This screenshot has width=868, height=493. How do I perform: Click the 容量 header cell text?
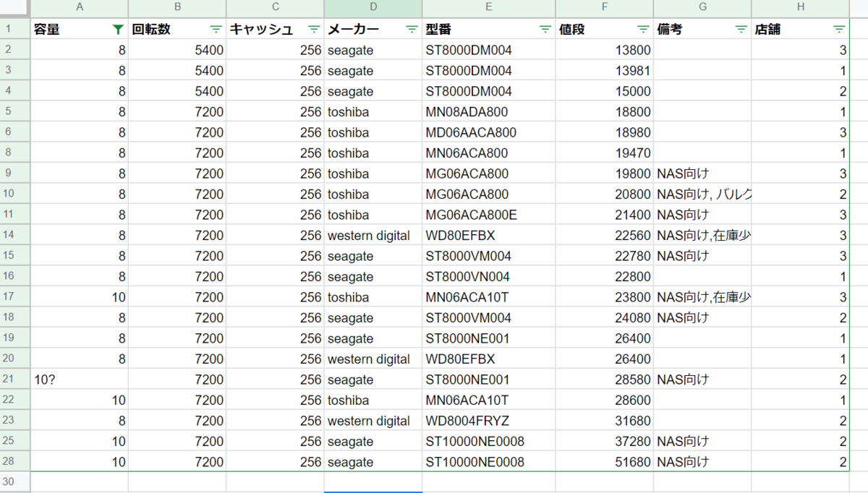coord(47,30)
